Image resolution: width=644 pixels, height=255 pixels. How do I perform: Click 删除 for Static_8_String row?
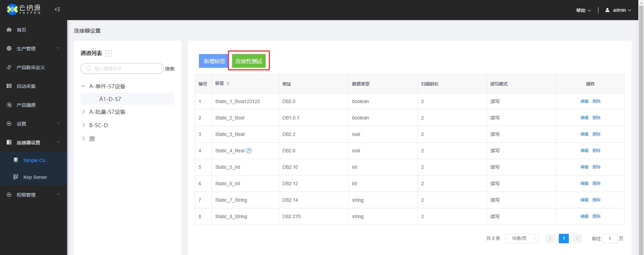click(x=596, y=216)
